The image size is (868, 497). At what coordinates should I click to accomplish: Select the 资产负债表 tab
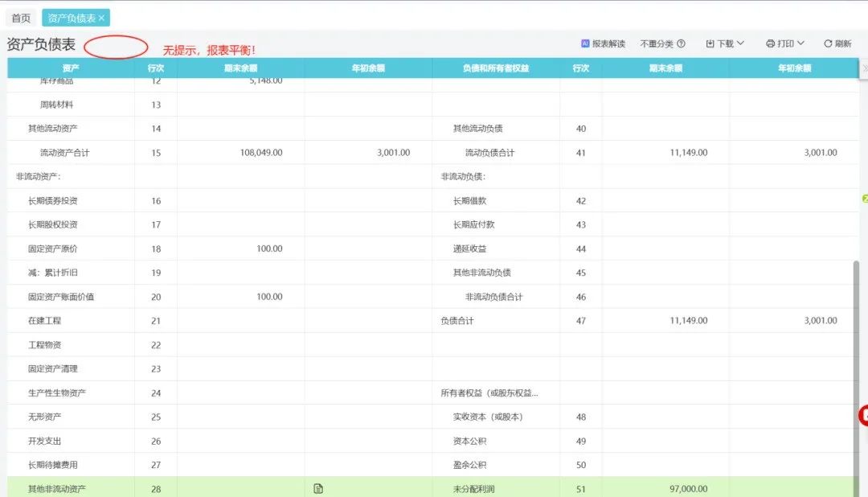click(71, 17)
